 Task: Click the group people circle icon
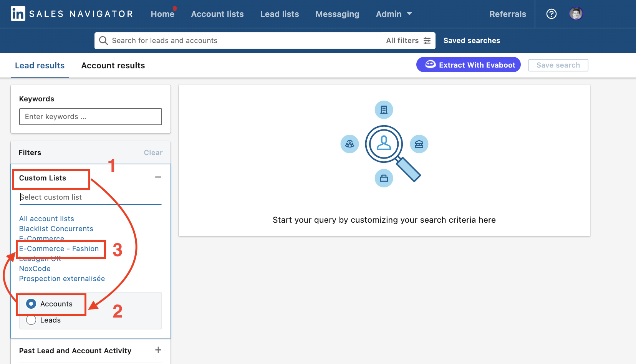349,144
